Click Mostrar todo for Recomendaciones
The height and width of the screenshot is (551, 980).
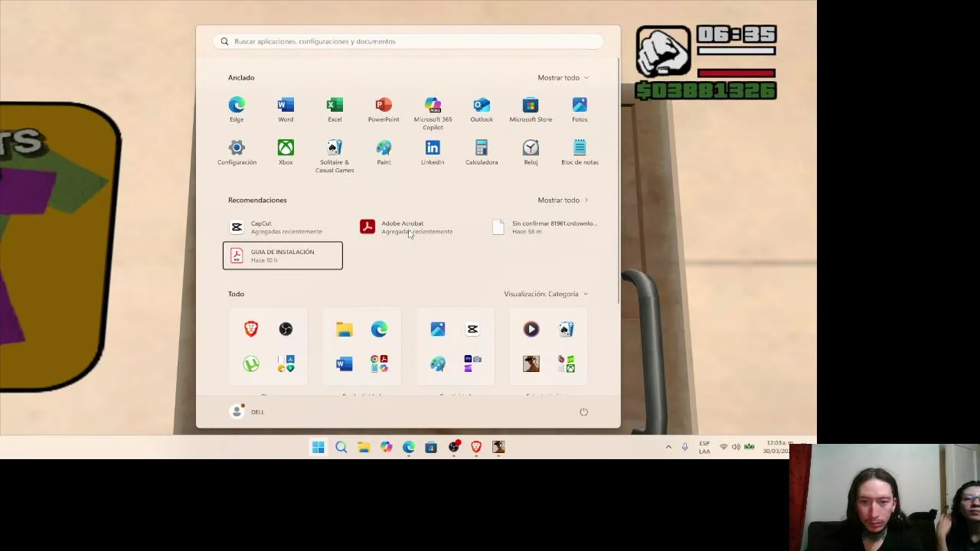click(x=563, y=200)
